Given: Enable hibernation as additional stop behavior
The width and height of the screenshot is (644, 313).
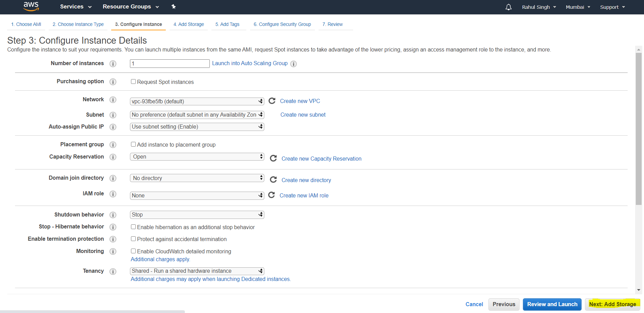Looking at the screenshot, I should (x=133, y=227).
